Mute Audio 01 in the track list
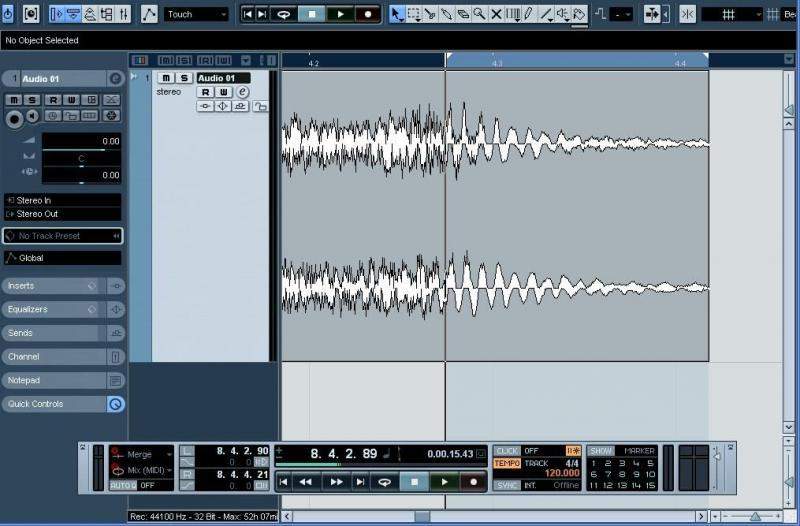 [166, 78]
